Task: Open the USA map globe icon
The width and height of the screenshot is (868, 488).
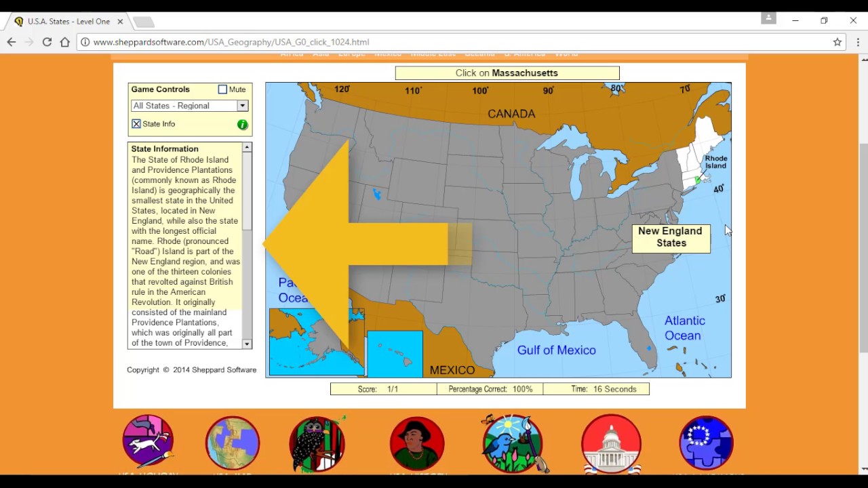Action: coord(233,443)
